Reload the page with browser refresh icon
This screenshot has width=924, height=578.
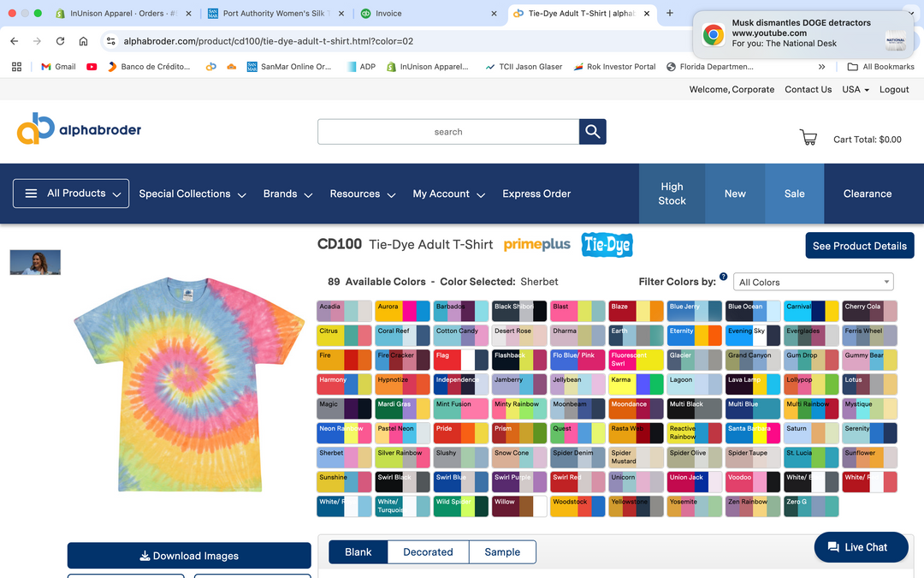click(x=60, y=41)
